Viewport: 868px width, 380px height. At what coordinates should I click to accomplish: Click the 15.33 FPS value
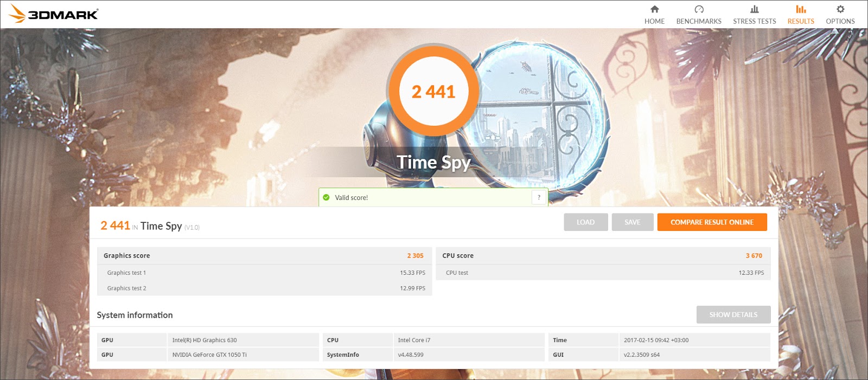click(x=412, y=273)
